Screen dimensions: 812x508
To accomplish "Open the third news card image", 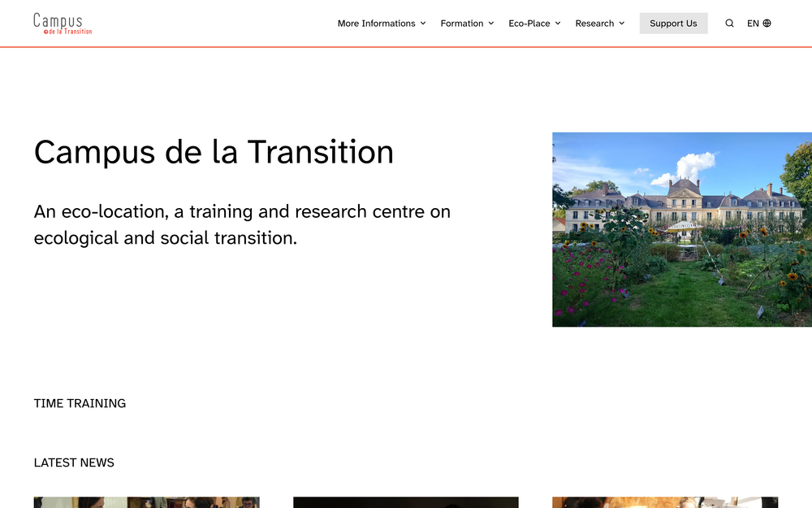I will tap(665, 502).
